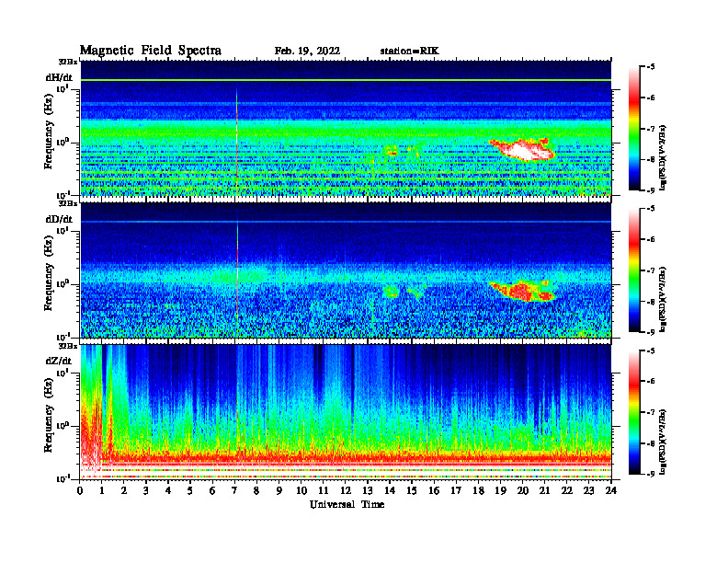Image resolution: width=728 pixels, height=563 pixels.
Task: Click the hour 9 tick label
Action: tap(279, 491)
